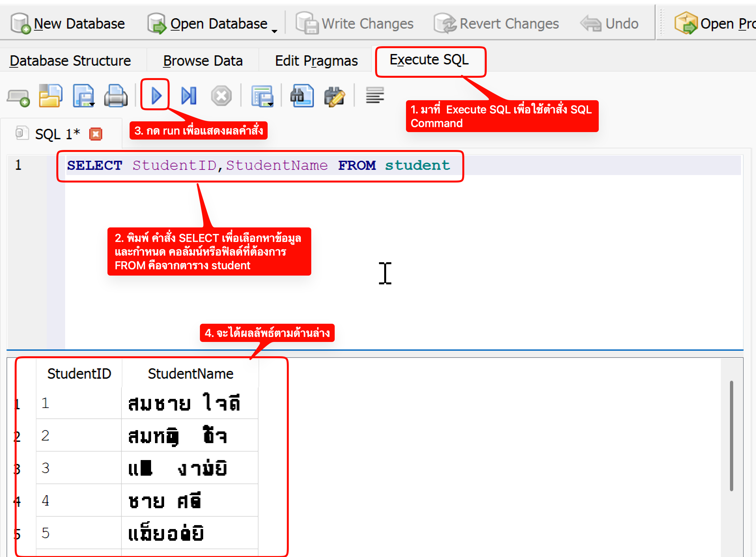Click the Stop execution icon
The width and height of the screenshot is (756, 557).
pos(221,96)
